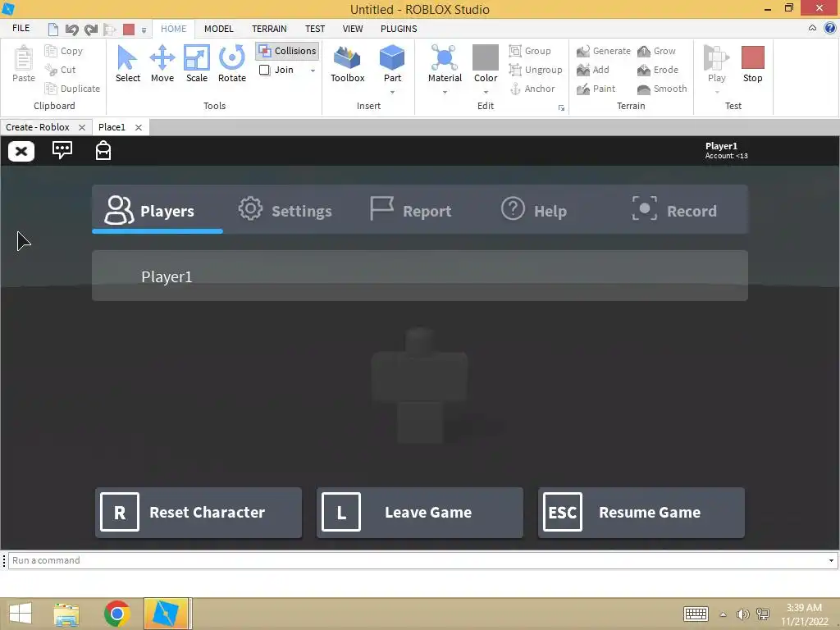
Task: Click the Add terrain tool
Action: coord(592,70)
